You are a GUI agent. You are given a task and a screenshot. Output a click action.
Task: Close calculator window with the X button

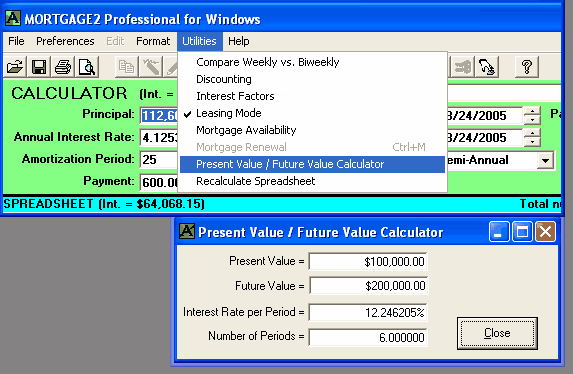[x=545, y=232]
